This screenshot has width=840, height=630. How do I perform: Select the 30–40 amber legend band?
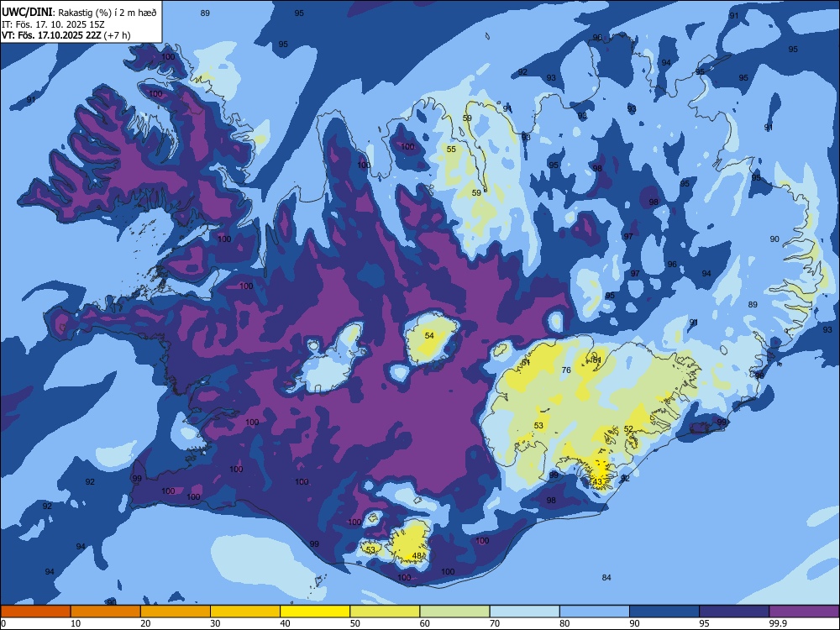245,612
